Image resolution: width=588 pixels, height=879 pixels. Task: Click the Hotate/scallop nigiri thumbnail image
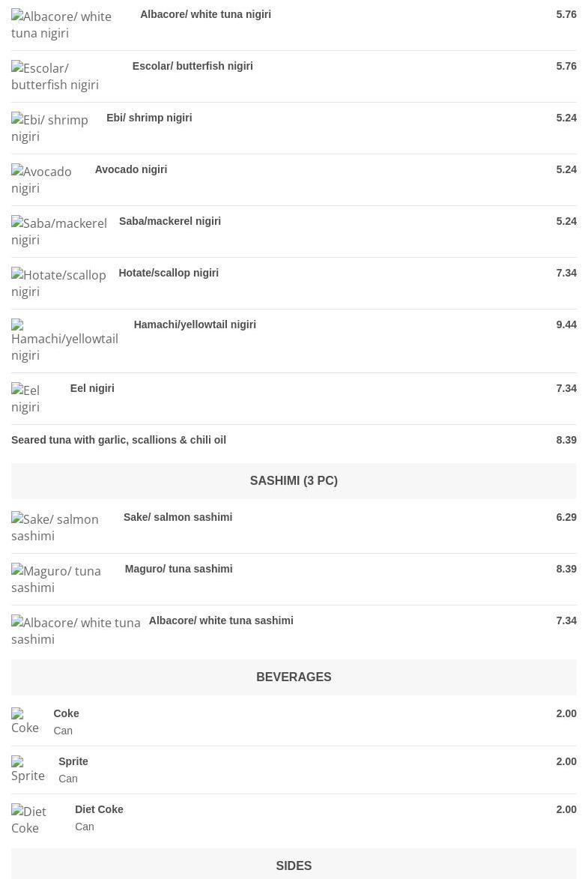pyautogui.click(x=59, y=283)
